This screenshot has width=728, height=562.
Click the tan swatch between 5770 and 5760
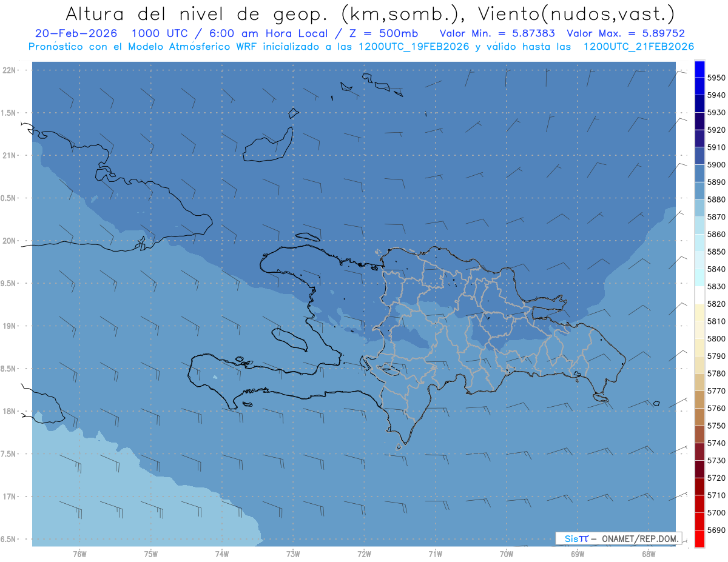click(x=699, y=400)
